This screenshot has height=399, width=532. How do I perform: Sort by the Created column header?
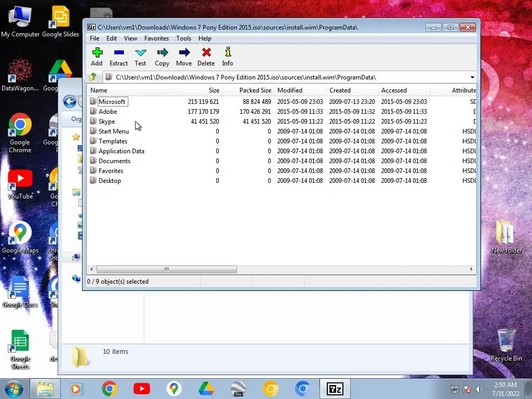[x=352, y=90]
